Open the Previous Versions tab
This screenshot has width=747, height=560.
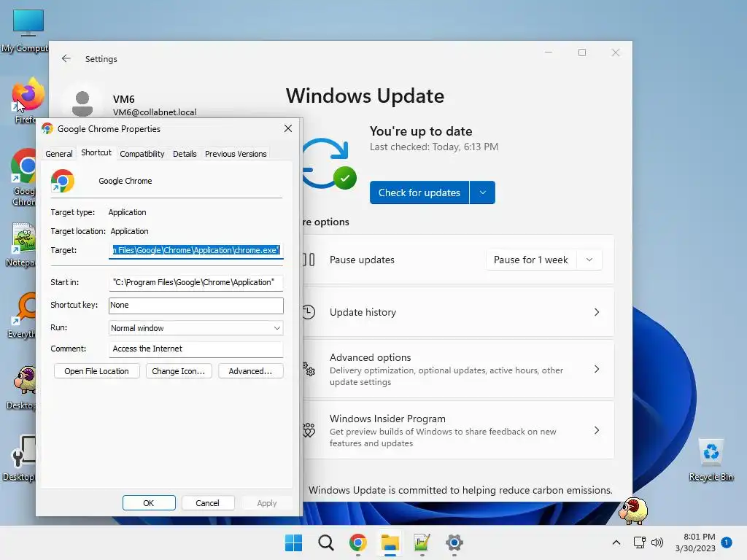[236, 154]
